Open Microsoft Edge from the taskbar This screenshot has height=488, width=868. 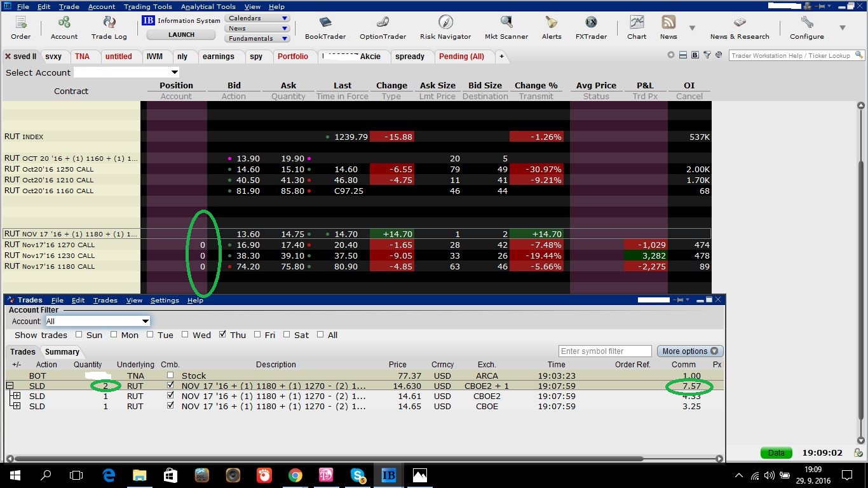[108, 475]
